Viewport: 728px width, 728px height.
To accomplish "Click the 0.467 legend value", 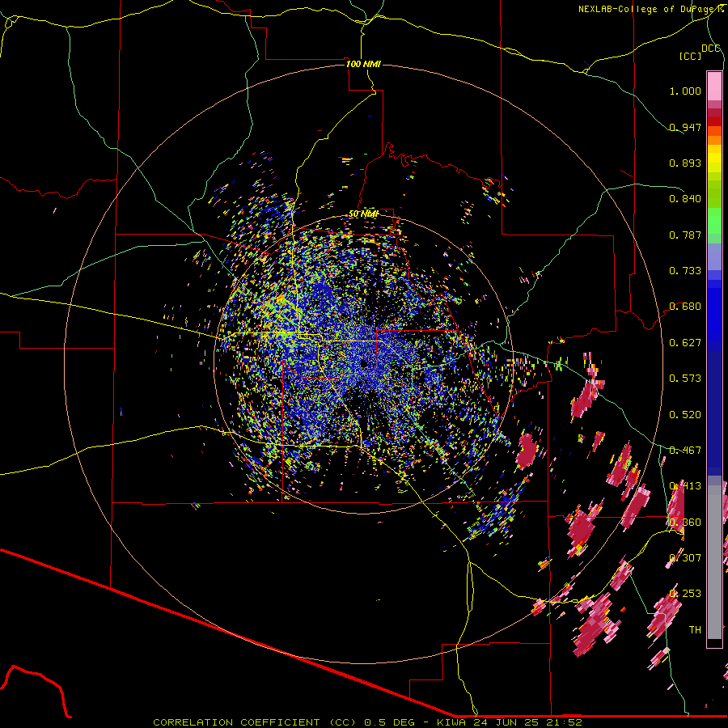I will (685, 451).
